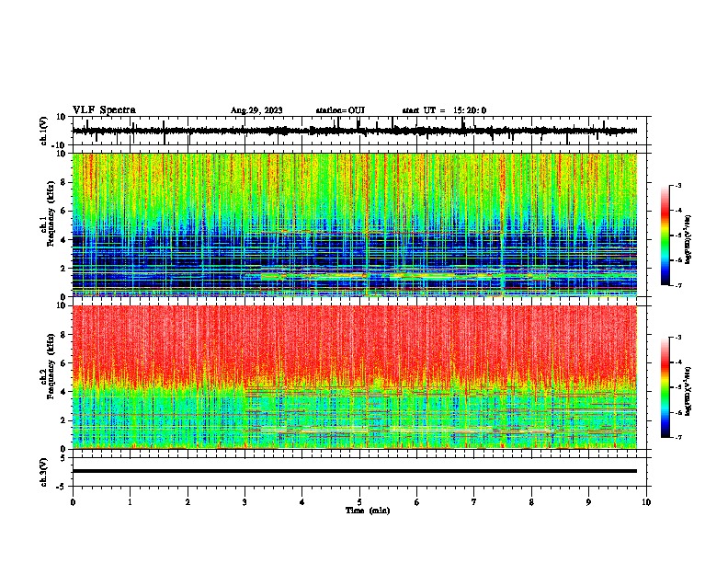
Task: Click the time axis tick label "10"
Action: tap(646, 501)
